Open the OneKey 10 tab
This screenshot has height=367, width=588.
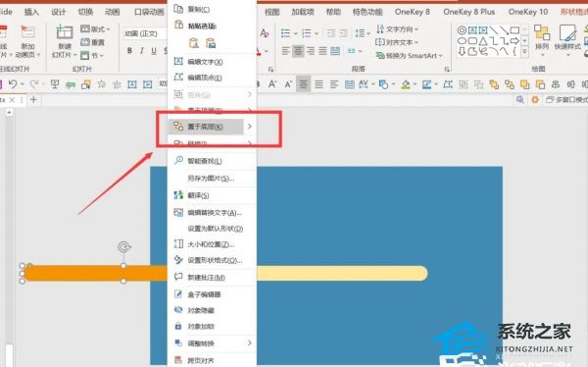[x=528, y=12]
